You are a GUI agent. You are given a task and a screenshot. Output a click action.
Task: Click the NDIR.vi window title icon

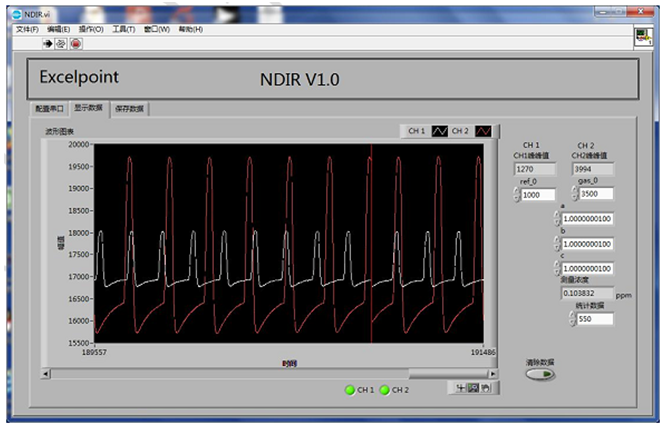point(16,14)
